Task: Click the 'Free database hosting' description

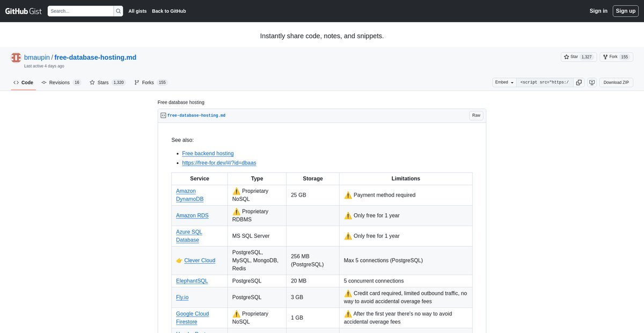Action: [x=181, y=102]
